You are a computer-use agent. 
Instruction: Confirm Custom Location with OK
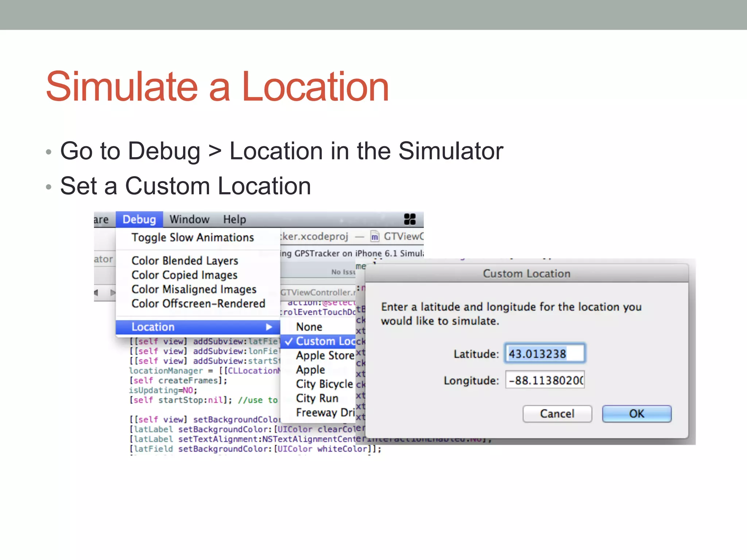[x=636, y=414]
